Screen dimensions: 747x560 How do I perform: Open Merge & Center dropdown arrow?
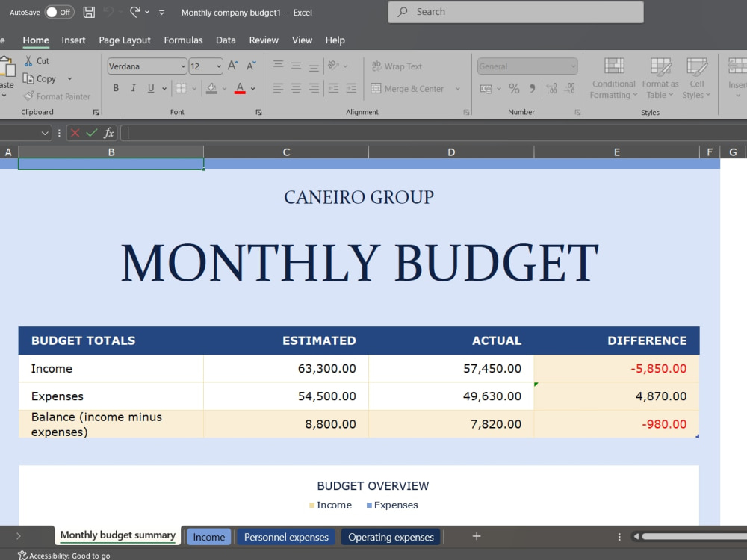(x=458, y=89)
